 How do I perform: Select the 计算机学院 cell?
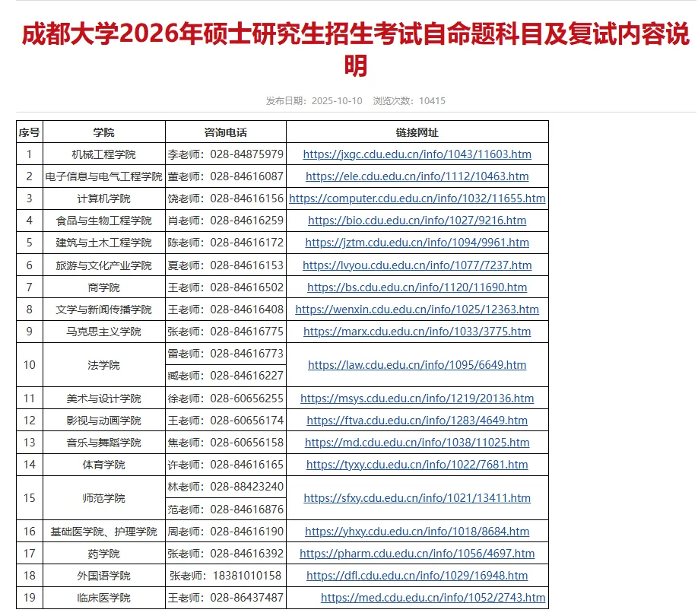point(103,198)
